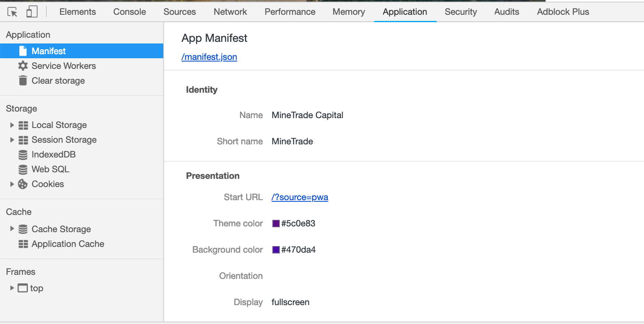
Task: Click the short name value MineTrade
Action: pyautogui.click(x=292, y=141)
